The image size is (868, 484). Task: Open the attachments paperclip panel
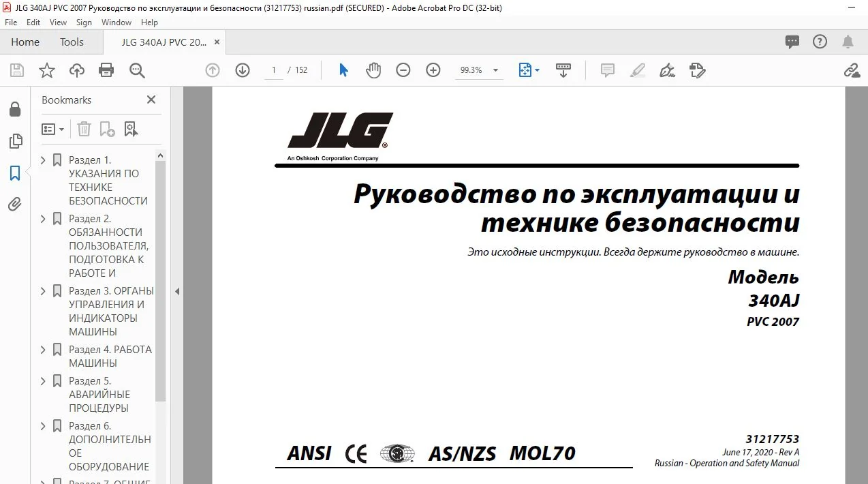(x=15, y=204)
